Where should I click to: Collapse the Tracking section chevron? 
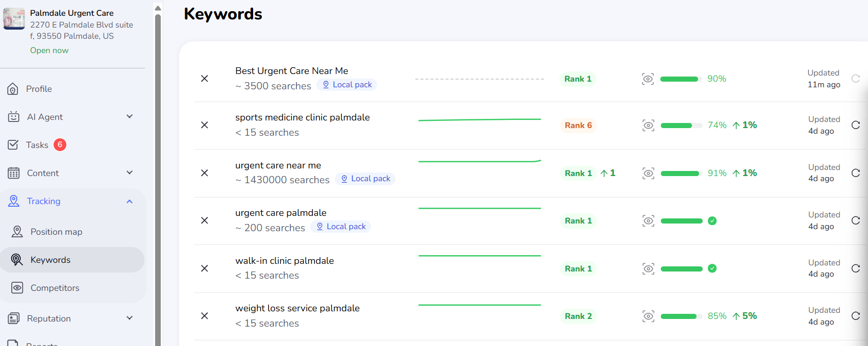coord(130,201)
